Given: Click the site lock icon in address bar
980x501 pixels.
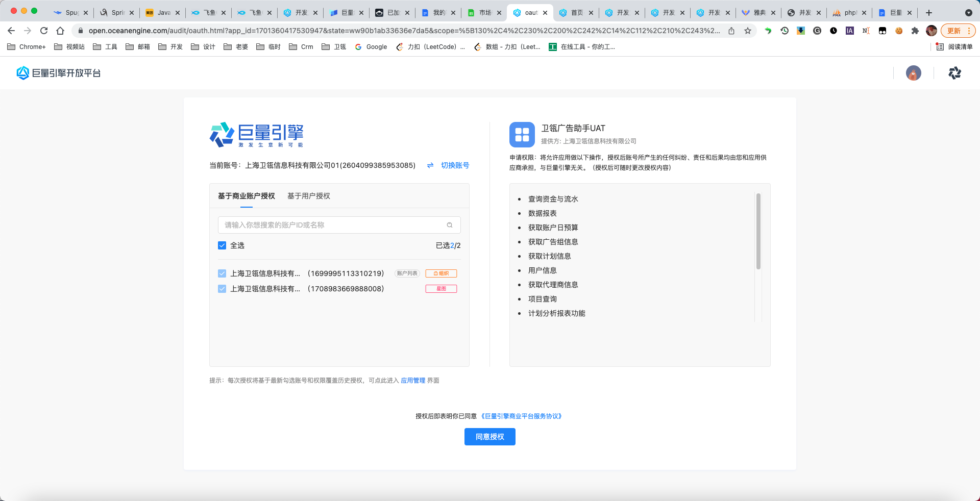Looking at the screenshot, I should click(x=80, y=31).
